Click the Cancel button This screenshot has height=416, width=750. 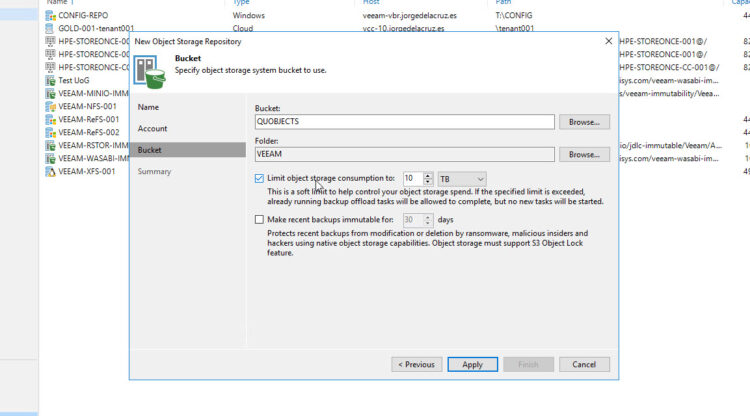click(x=584, y=364)
